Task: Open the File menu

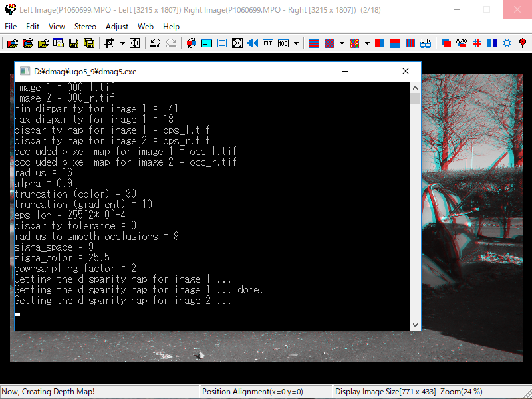Action: (11, 27)
